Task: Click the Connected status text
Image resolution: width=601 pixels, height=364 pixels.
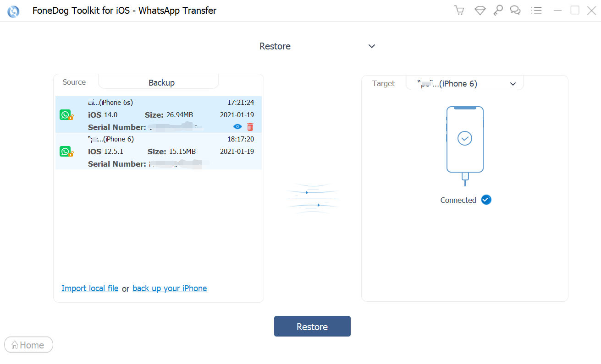Action: (x=458, y=200)
